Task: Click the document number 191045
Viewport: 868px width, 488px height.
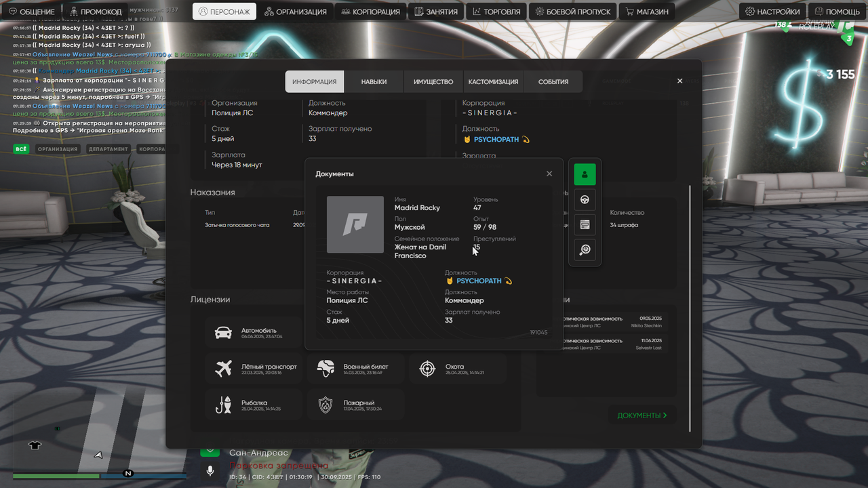Action: 538,332
